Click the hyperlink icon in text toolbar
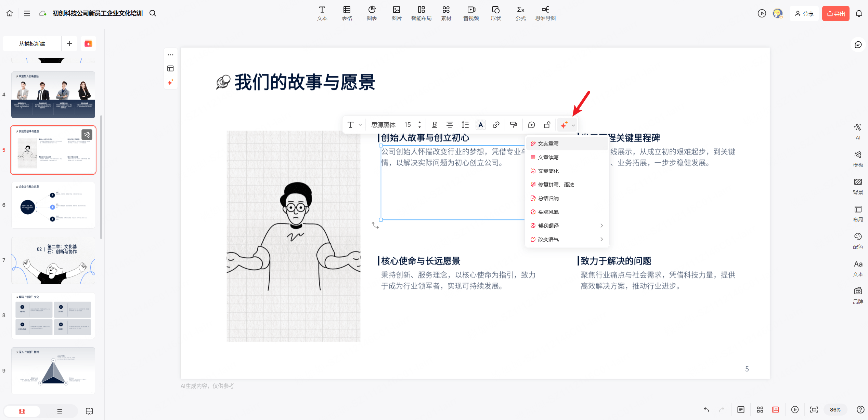The height and width of the screenshot is (420, 868). coord(496,125)
